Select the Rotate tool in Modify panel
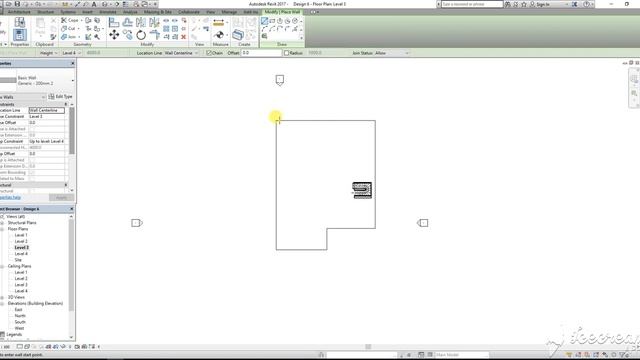 pos(141,35)
